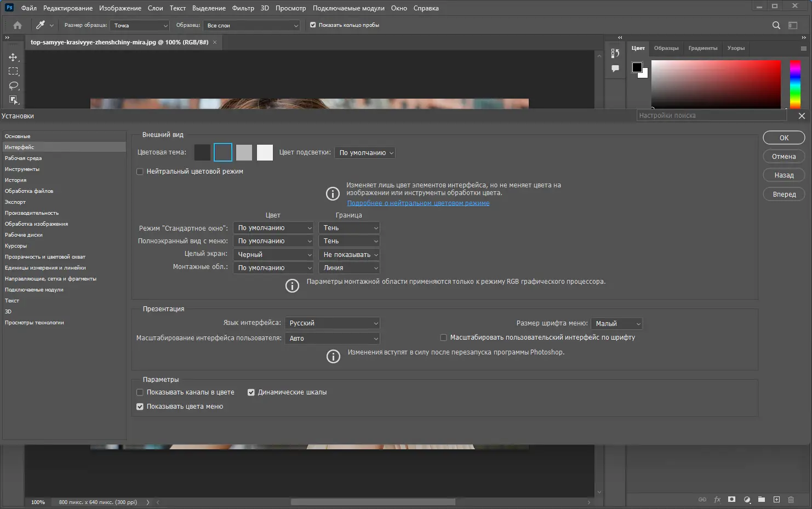The height and width of the screenshot is (509, 812).
Task: Open Цвет подсветки dropdown
Action: coord(365,153)
